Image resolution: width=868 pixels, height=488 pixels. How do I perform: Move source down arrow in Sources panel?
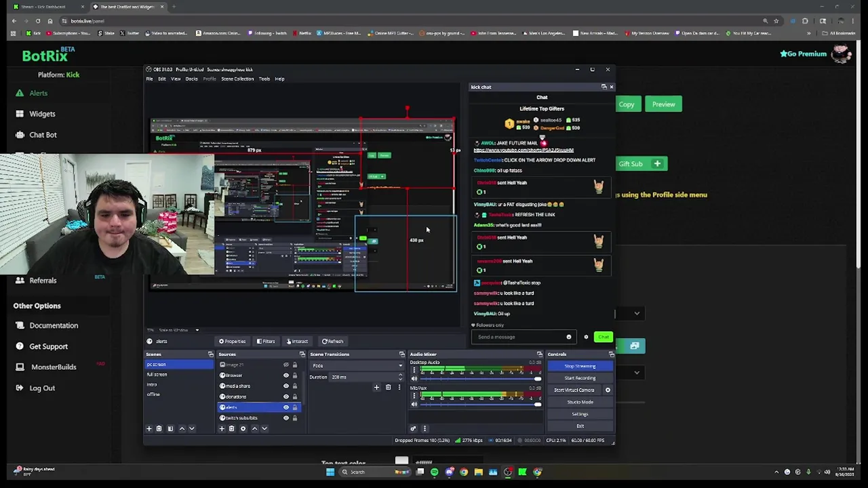(264, 428)
